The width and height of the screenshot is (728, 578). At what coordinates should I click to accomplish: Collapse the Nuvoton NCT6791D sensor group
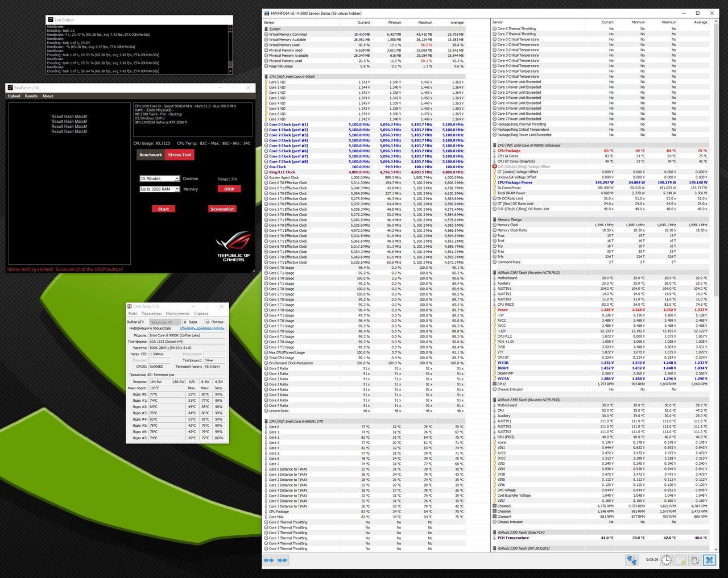click(494, 272)
